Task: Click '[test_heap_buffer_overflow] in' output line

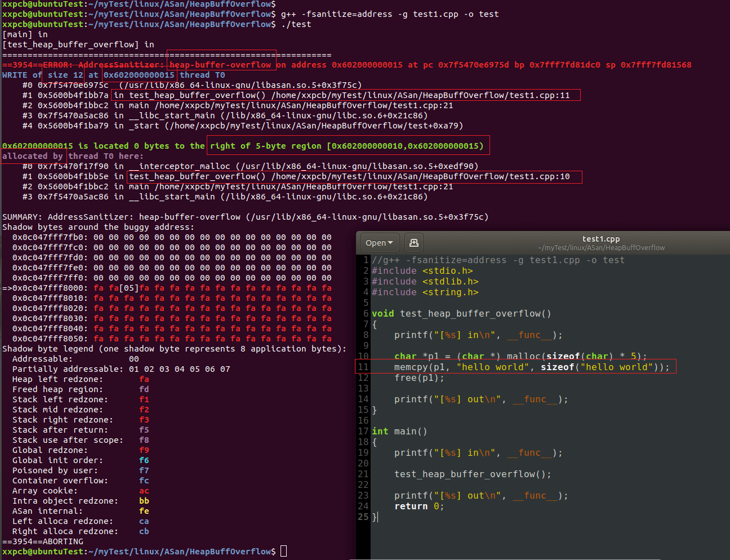Action: pyautogui.click(x=78, y=45)
